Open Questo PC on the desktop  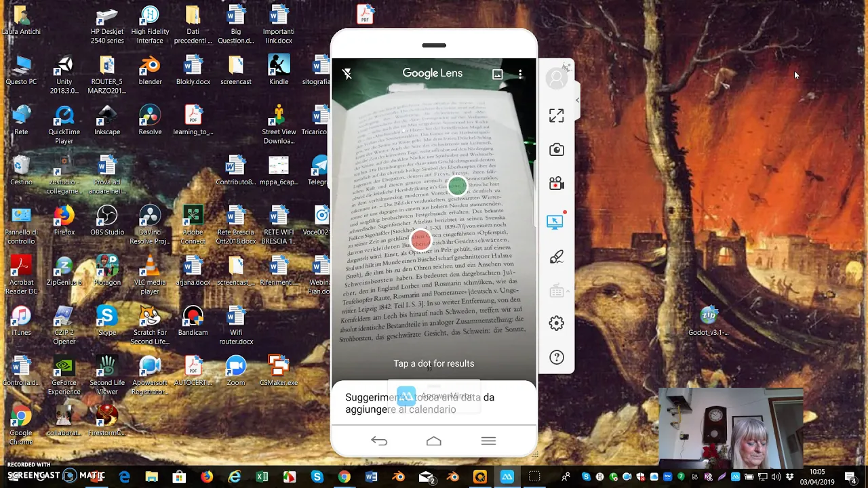pos(21,70)
